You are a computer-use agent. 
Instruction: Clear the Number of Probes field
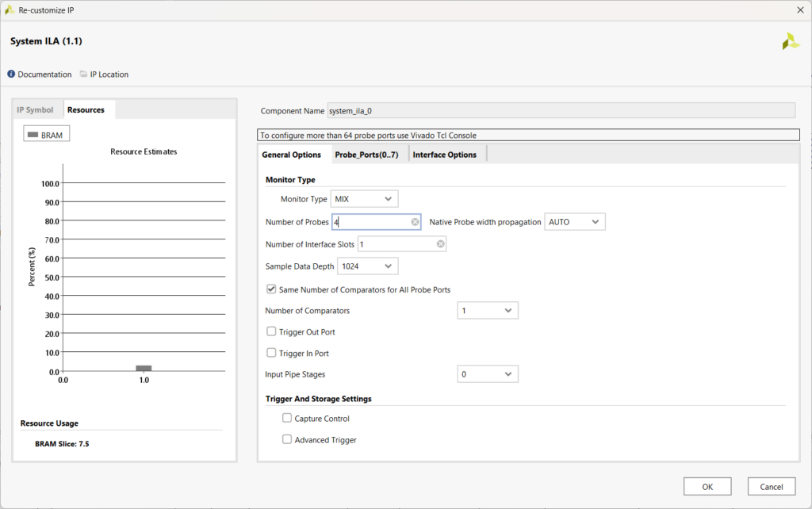[415, 222]
